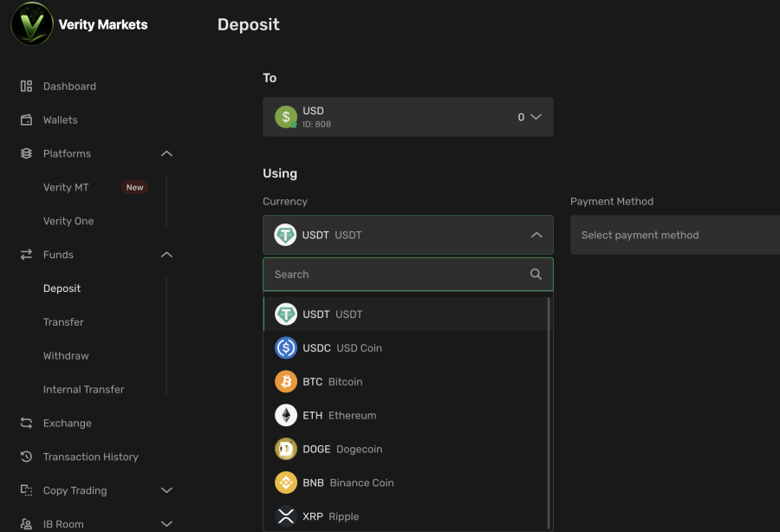Select BTC Bitcoin option
Viewport: 780px width, 532px height.
click(x=406, y=381)
